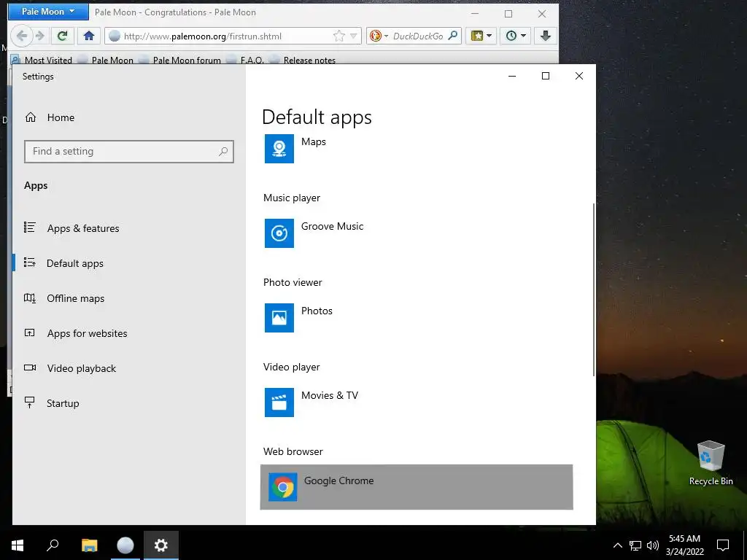Go to Pale Moon home page icon
This screenshot has height=560, width=747.
tap(88, 36)
